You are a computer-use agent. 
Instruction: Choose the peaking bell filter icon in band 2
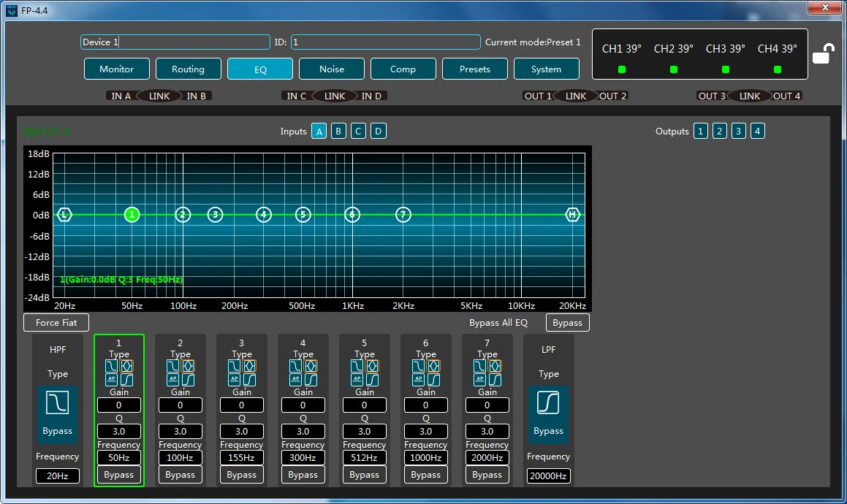[x=189, y=365]
